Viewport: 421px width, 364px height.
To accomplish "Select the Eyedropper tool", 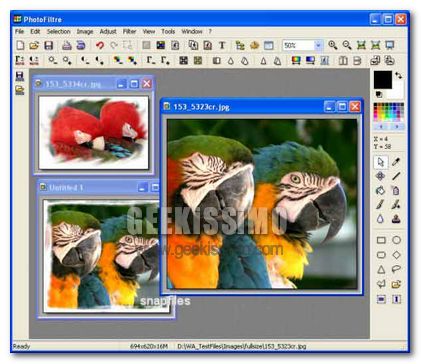I will tap(396, 162).
